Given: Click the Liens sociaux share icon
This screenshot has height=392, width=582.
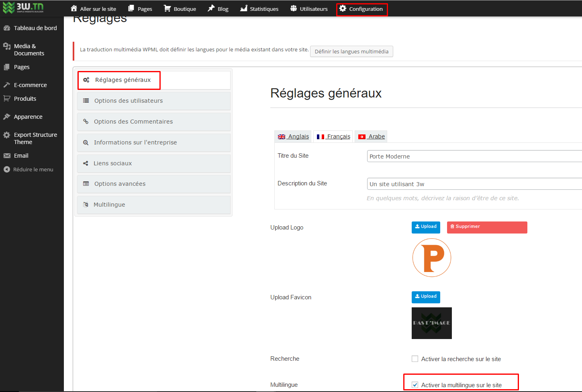Looking at the screenshot, I should (86, 163).
